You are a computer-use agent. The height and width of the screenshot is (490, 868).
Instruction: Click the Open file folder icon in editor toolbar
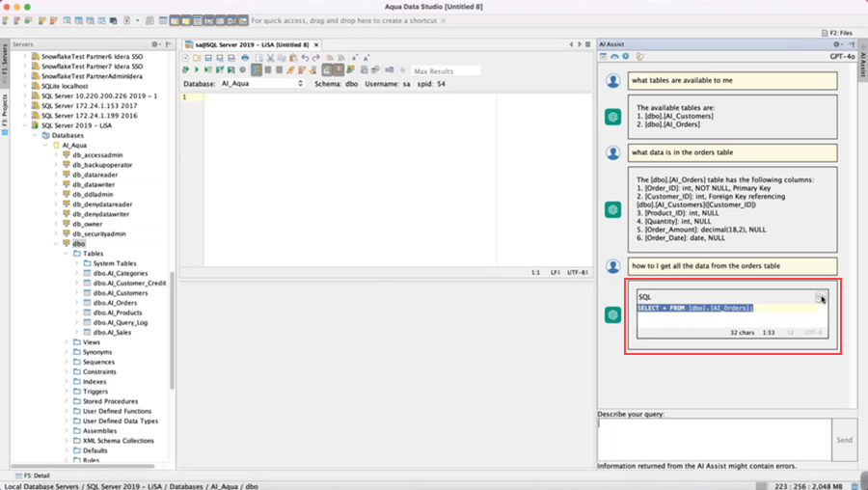(197, 58)
